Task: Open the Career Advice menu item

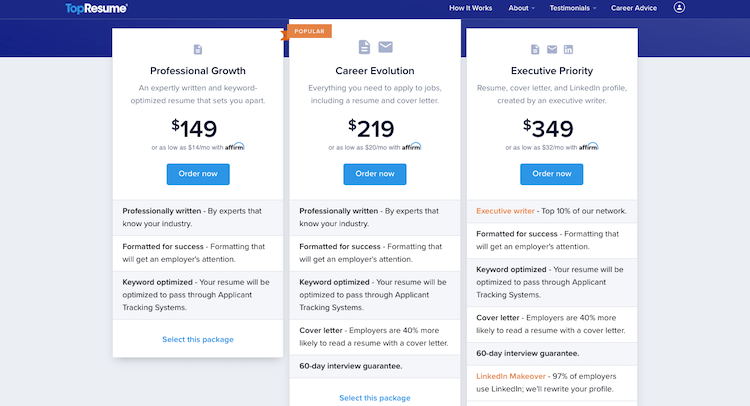Action: click(x=634, y=8)
